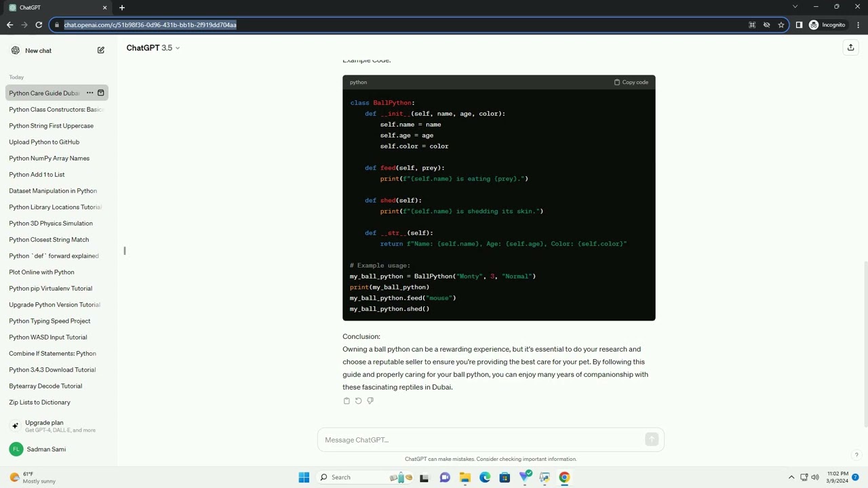Click the weather widget in taskbar
This screenshot has width=868, height=488.
click(x=32, y=477)
